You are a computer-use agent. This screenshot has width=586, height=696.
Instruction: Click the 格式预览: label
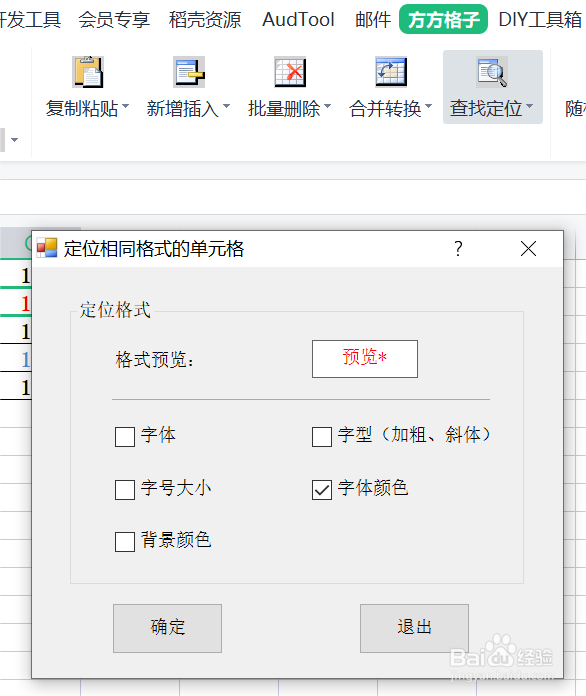click(x=154, y=359)
